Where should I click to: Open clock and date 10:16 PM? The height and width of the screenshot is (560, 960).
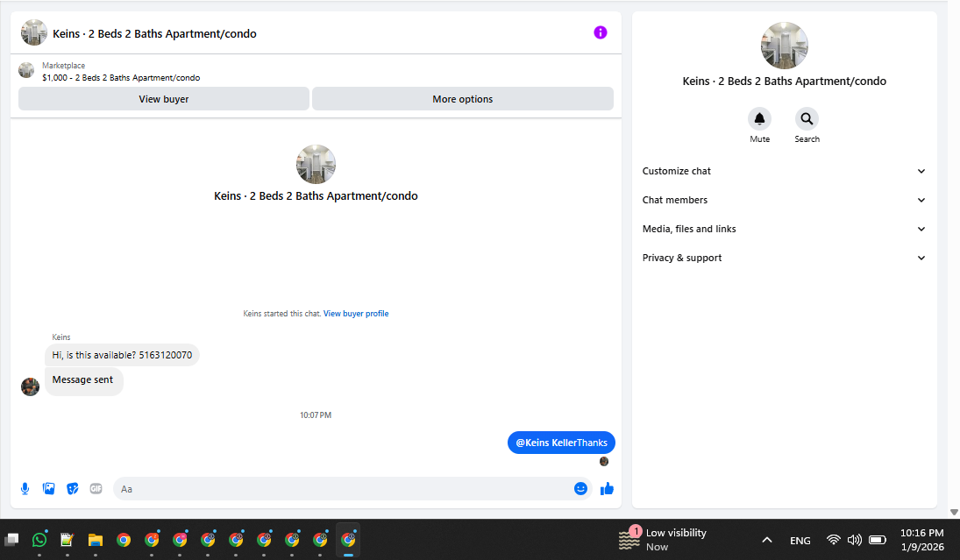pos(922,539)
